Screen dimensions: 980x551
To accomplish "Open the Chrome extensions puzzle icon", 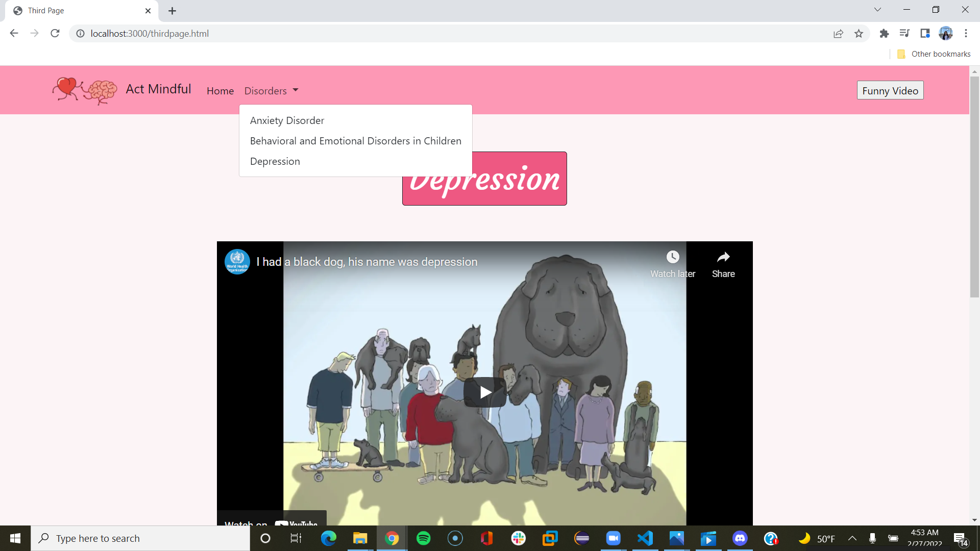I will click(x=884, y=34).
